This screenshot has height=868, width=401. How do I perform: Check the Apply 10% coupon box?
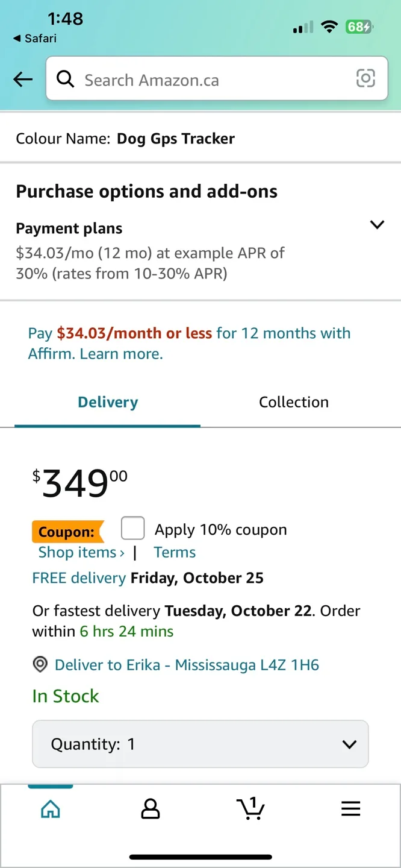click(x=132, y=528)
